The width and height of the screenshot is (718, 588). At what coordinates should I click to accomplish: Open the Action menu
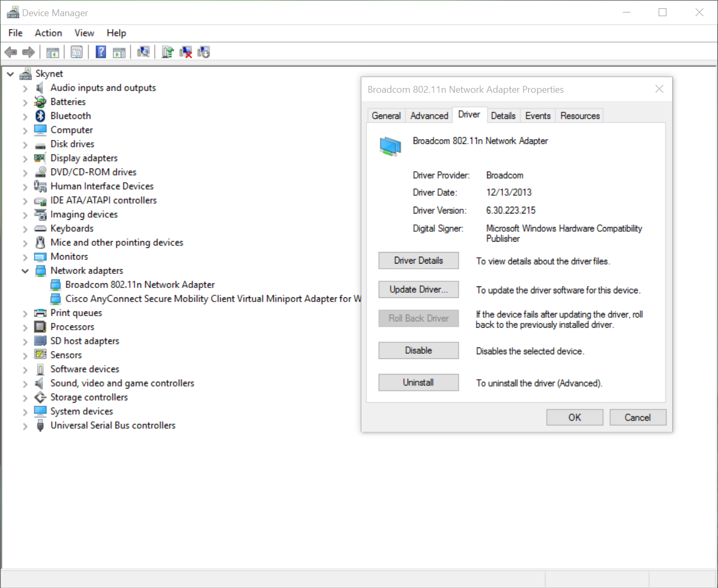[48, 33]
